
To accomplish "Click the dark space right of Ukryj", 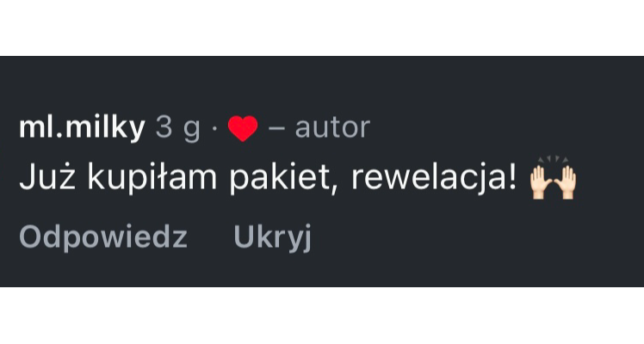I will coord(476,237).
